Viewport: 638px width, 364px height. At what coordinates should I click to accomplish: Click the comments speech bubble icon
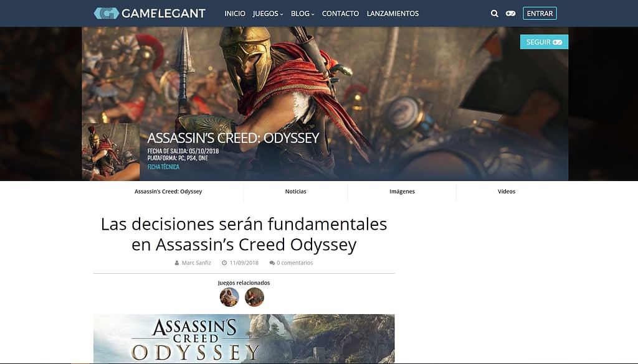[x=272, y=263]
